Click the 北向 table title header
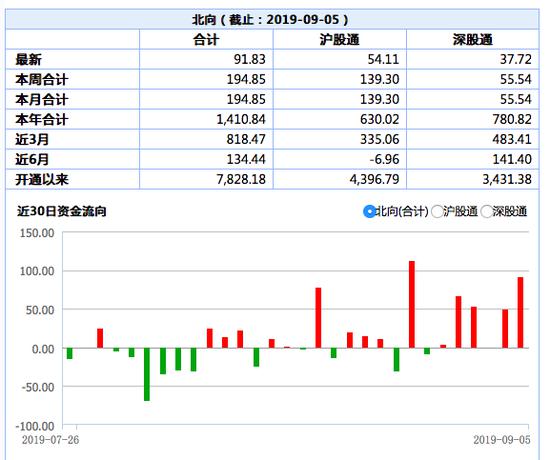550x460 pixels. point(270,19)
